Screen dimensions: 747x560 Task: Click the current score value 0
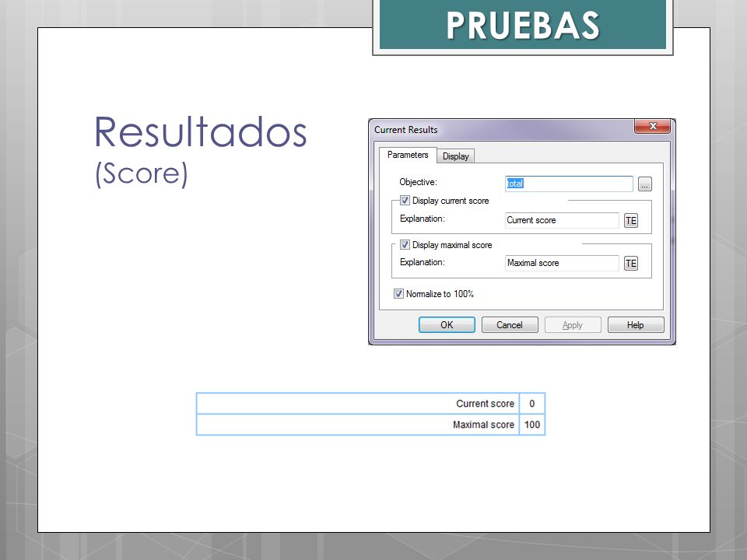(532, 404)
